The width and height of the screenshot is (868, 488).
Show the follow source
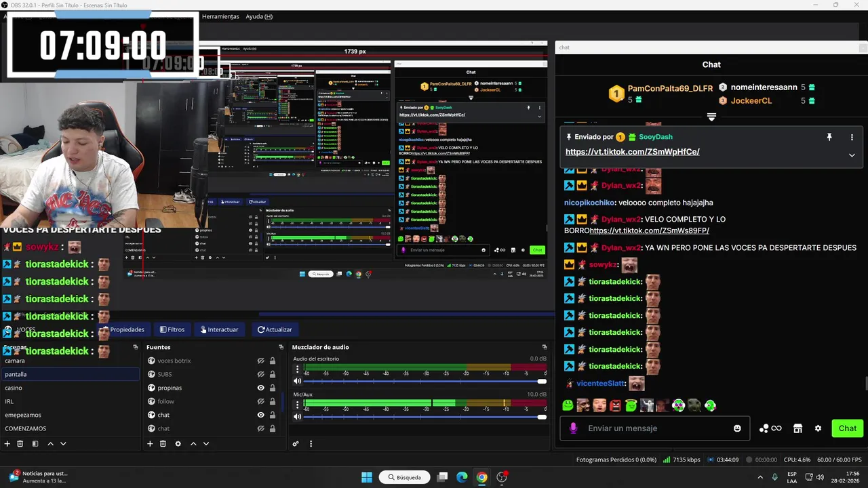tap(260, 401)
